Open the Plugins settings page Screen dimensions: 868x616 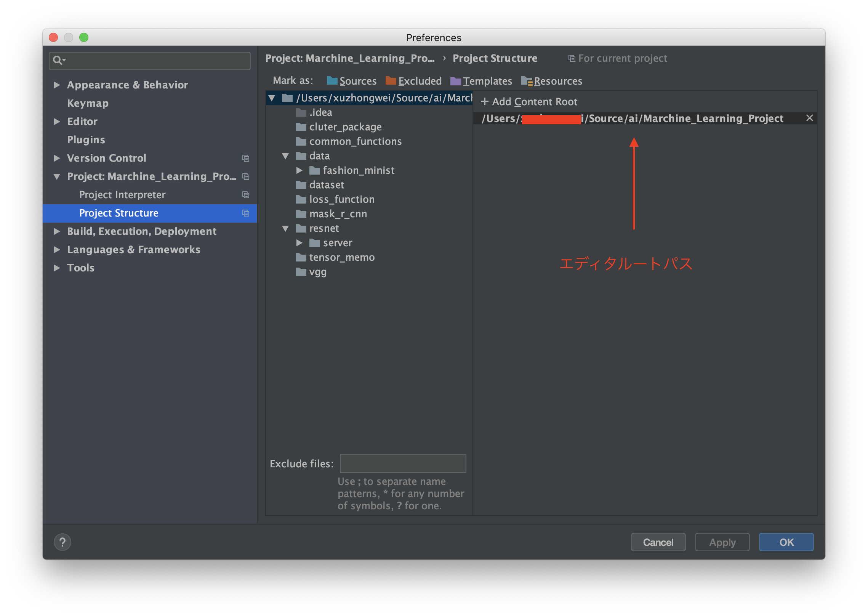pos(86,140)
